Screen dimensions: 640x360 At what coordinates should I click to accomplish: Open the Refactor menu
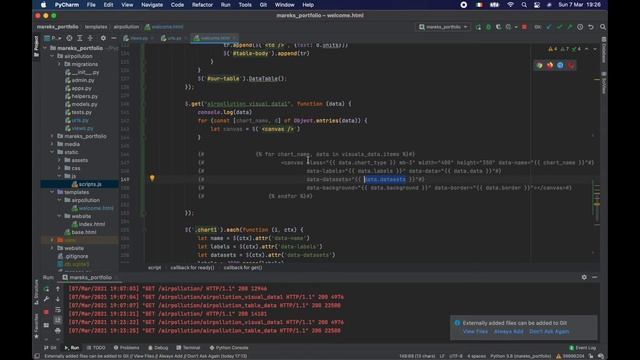tap(202, 5)
